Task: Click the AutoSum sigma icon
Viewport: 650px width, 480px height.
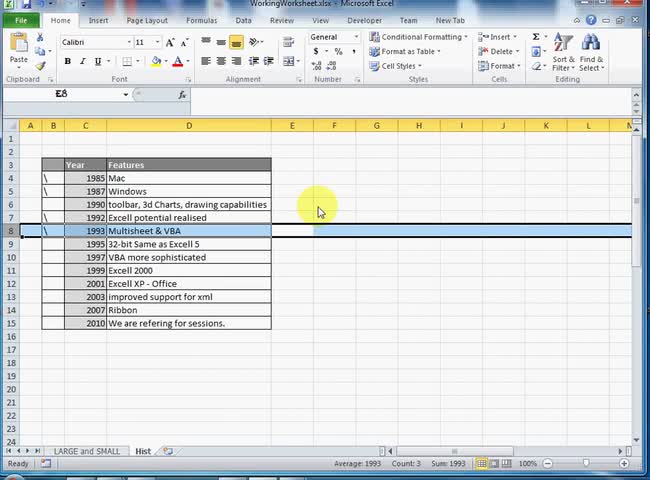Action: tap(536, 37)
